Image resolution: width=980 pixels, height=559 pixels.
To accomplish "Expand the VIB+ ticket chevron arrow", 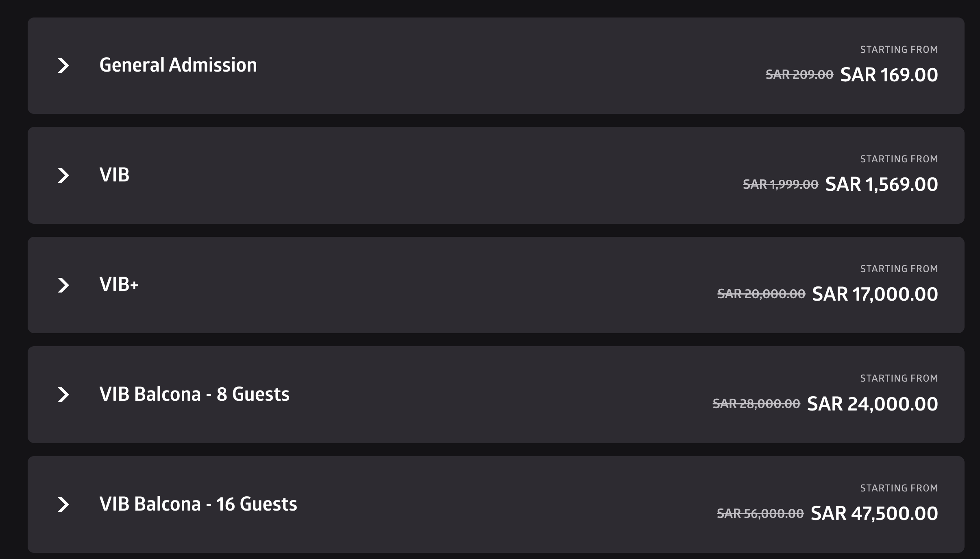I will pyautogui.click(x=63, y=285).
